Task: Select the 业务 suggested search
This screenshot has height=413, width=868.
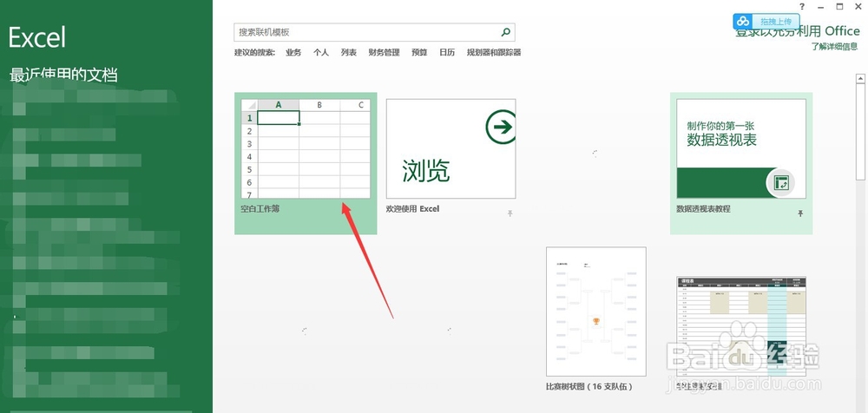Action: [293, 53]
